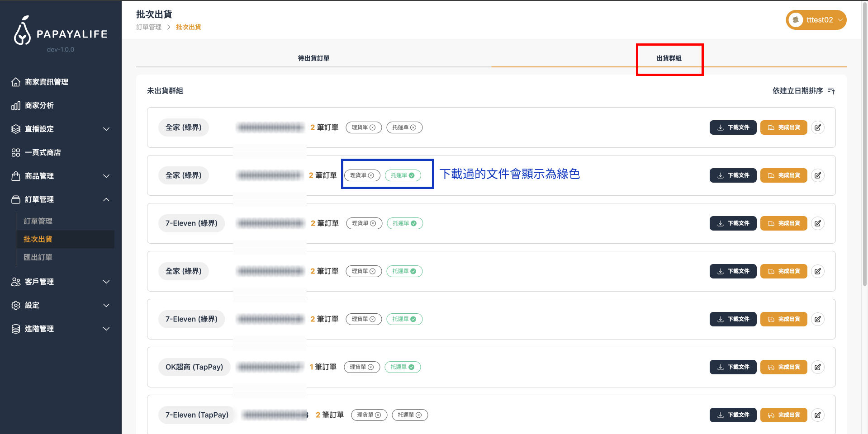Click the 訂單管理 breadcrumb link
Image resolution: width=868 pixels, height=434 pixels.
coord(149,27)
